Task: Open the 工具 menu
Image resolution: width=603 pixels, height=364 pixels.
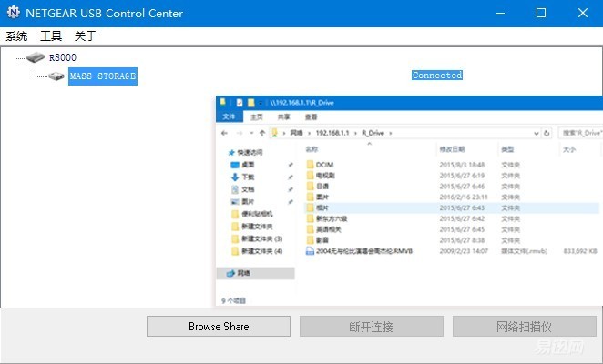Action: pyautogui.click(x=51, y=36)
